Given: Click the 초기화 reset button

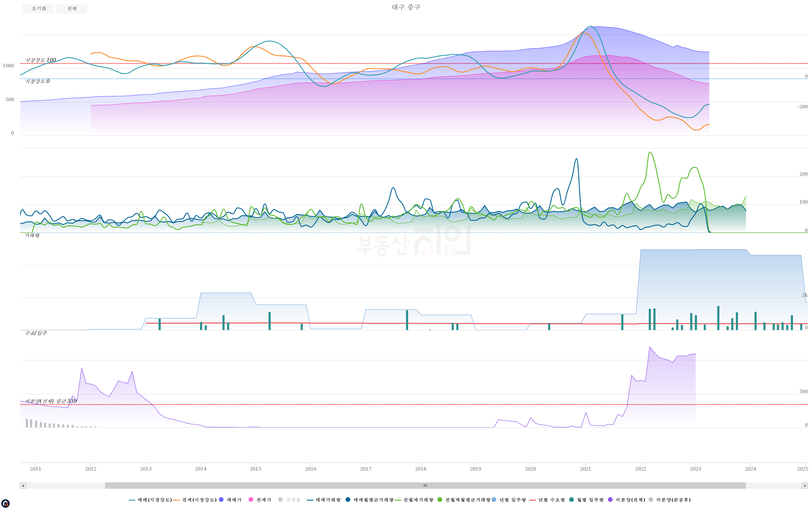Looking at the screenshot, I should point(38,9).
